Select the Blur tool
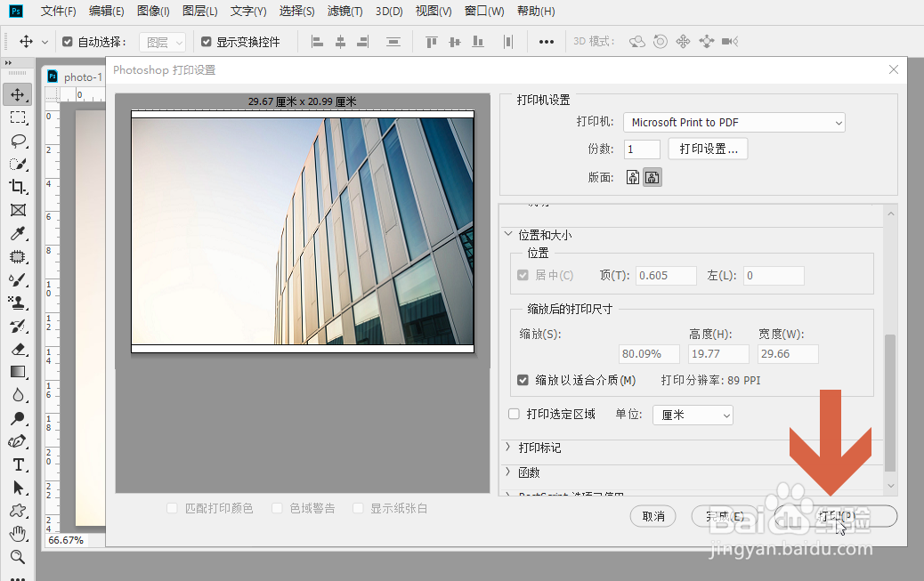This screenshot has height=581, width=924. 18,395
